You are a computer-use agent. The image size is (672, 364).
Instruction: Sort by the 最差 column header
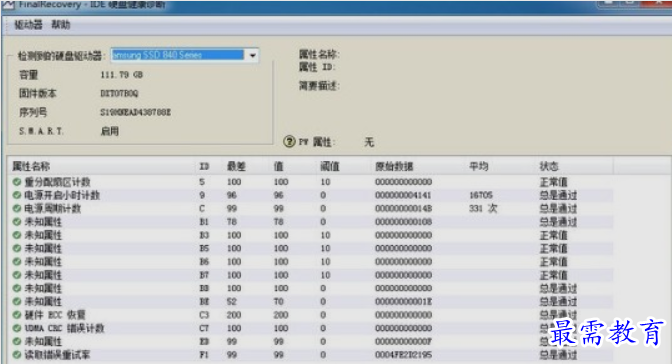pos(236,166)
